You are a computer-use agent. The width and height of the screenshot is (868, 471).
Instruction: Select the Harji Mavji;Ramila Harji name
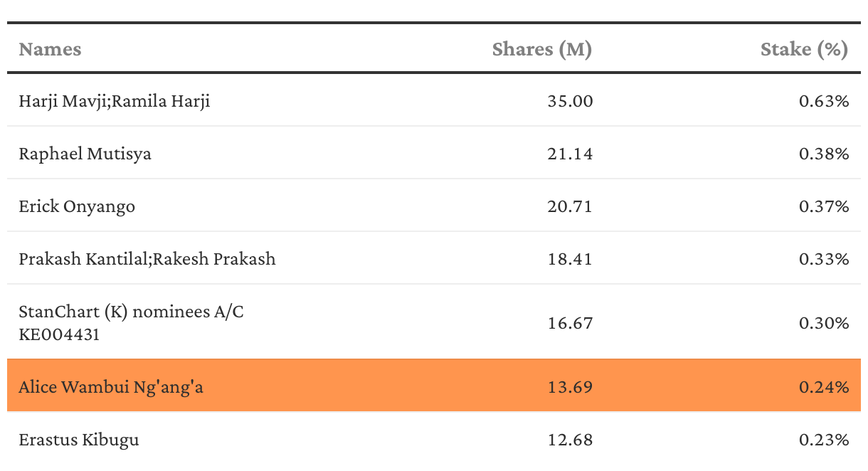click(x=115, y=101)
